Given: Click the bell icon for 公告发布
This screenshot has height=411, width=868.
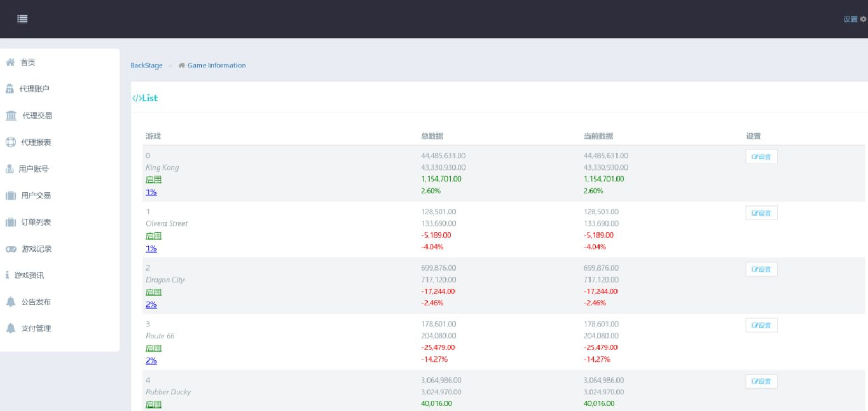Looking at the screenshot, I should click(11, 302).
